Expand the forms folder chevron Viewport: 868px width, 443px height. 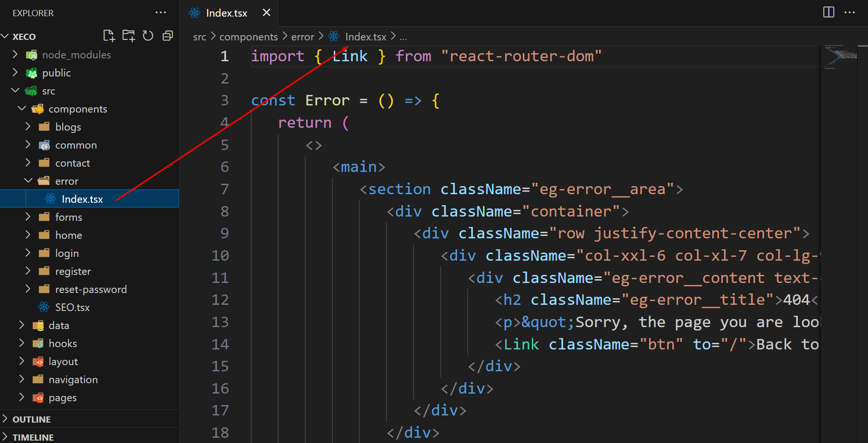[28, 217]
